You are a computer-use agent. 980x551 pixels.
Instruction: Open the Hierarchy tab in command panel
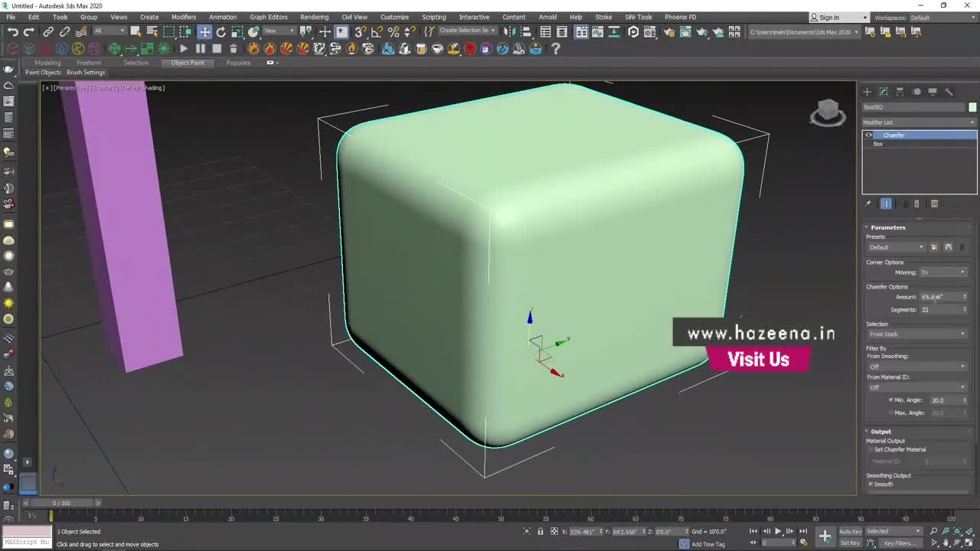point(900,92)
